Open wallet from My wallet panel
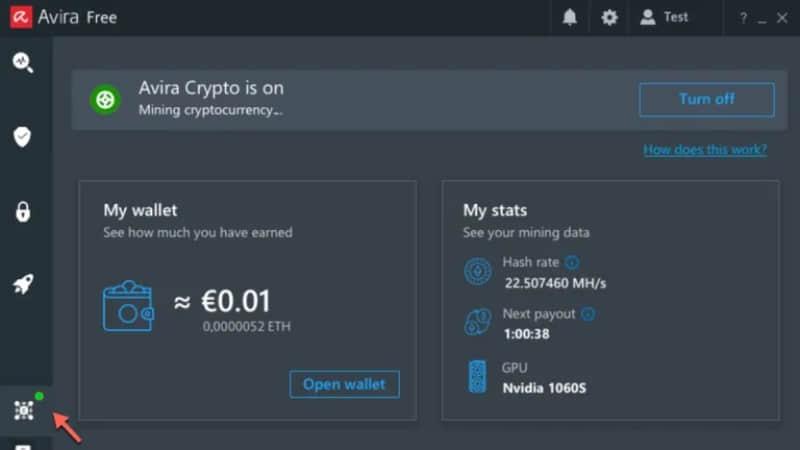Screen dimensions: 800x450 tap(344, 384)
